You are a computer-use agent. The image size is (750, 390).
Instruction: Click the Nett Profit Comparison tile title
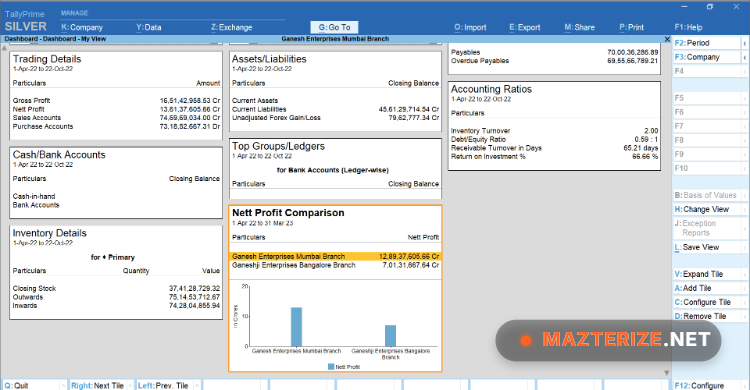click(288, 212)
